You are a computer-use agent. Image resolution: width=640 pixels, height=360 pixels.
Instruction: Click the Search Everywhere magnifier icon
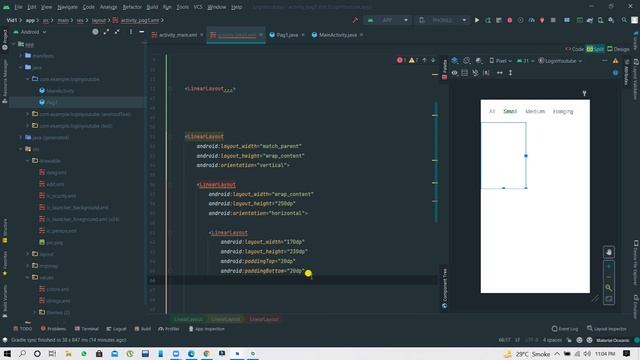coord(624,20)
